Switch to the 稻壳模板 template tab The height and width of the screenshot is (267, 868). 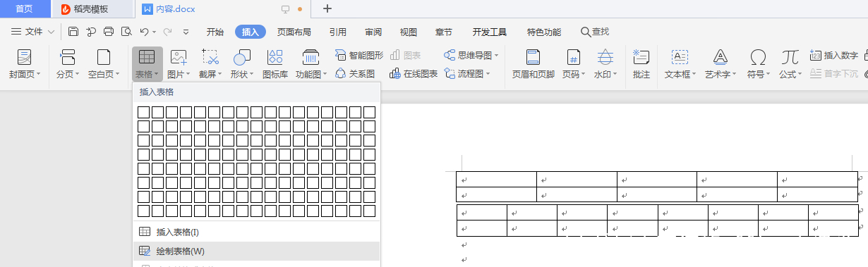92,9
